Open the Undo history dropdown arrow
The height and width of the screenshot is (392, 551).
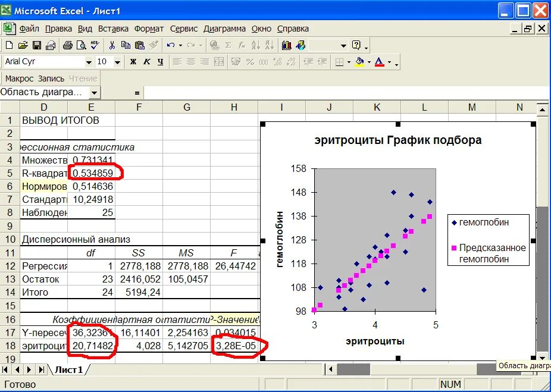click(181, 45)
